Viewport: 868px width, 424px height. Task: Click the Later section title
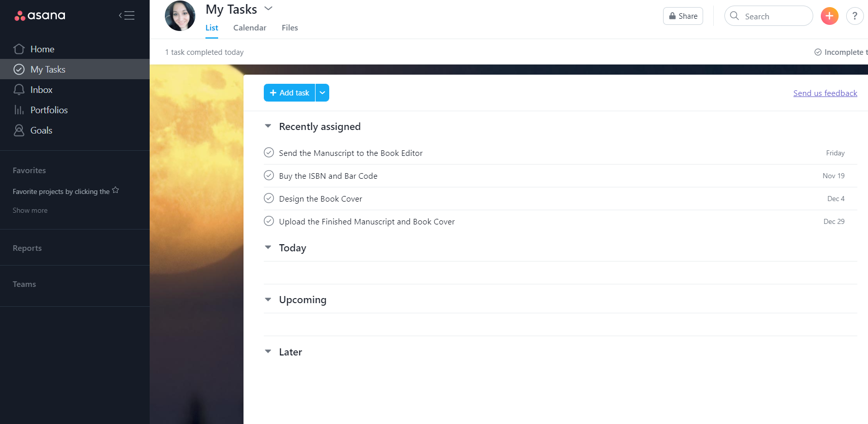pyautogui.click(x=290, y=352)
